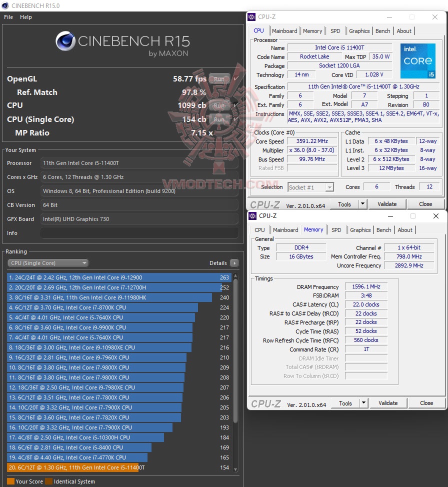Run the OpenGL benchmark
Viewport: 448px width, 487px height.
[x=219, y=79]
